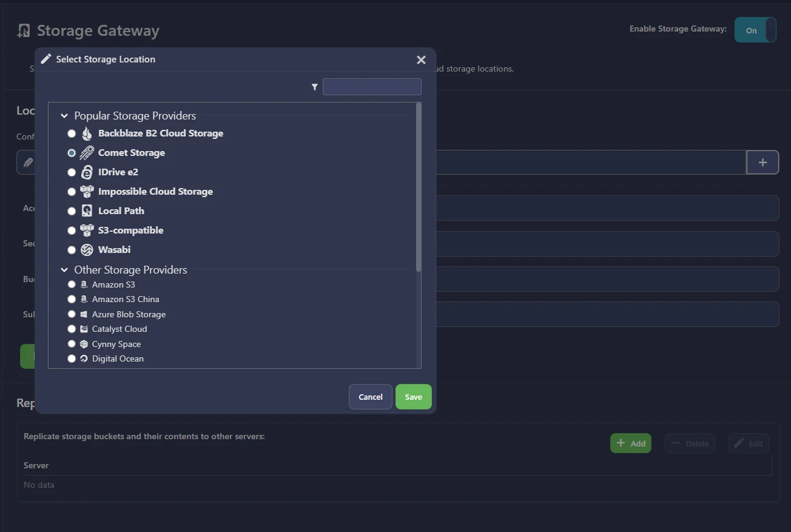Click the plus button beside location field

[x=762, y=162]
